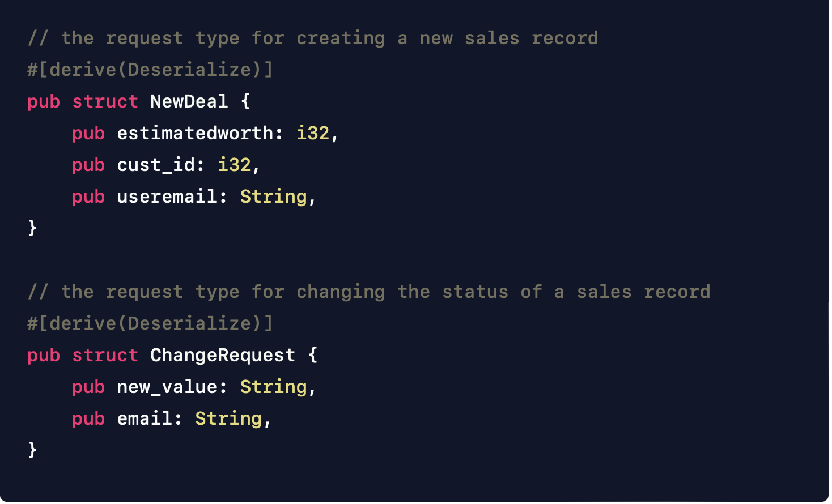Click the ChangeRequest struct name
Screen dimensions: 832x504
[x=223, y=355]
